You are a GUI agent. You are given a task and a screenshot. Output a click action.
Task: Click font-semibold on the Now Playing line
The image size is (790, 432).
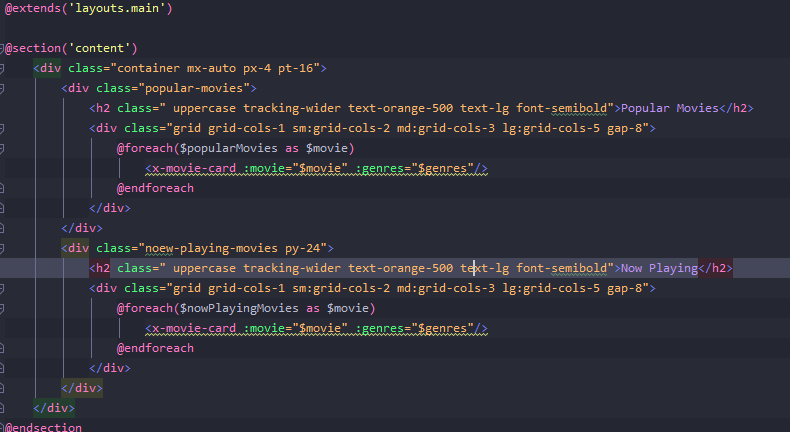[561, 268]
